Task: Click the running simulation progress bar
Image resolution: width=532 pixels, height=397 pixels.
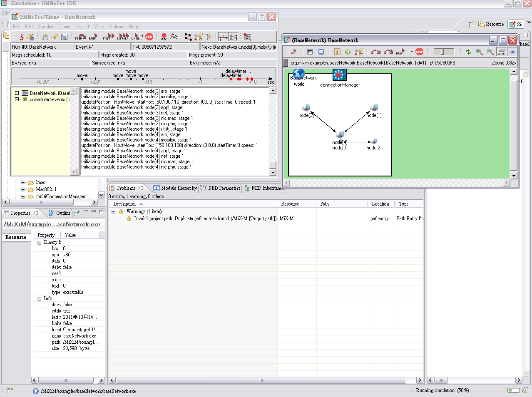Action: 514,390
